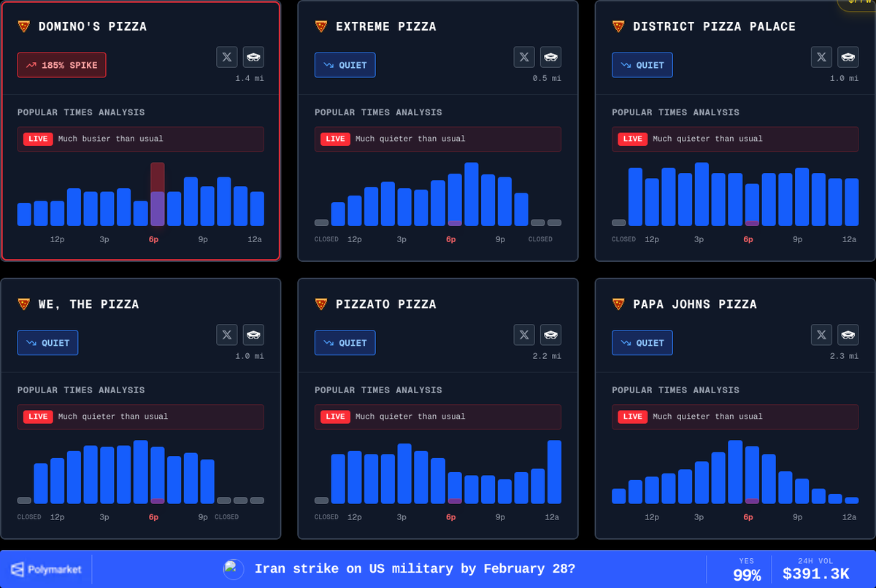Screen dimensions: 876x588
Task: Click the right CLOSED label under Extreme Pizza chart
Action: point(540,239)
